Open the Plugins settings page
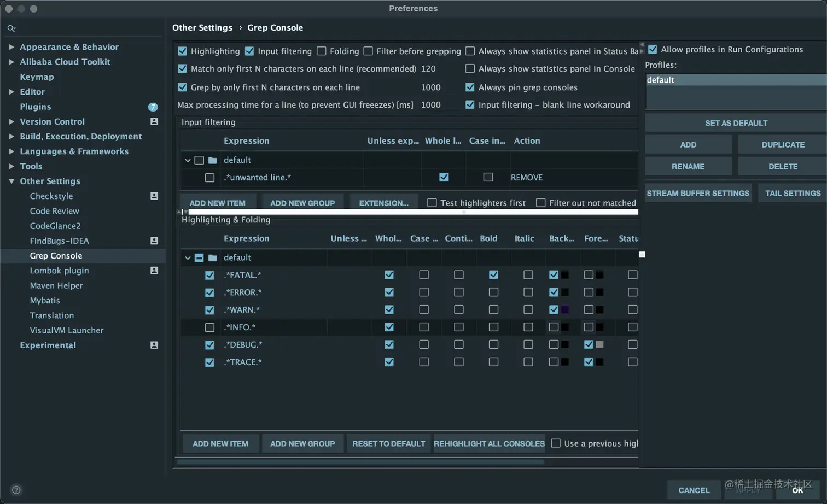The width and height of the screenshot is (827, 504). [36, 107]
